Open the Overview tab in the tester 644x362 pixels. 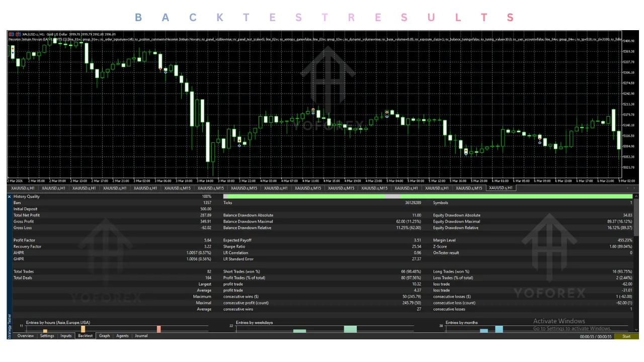click(x=26, y=336)
